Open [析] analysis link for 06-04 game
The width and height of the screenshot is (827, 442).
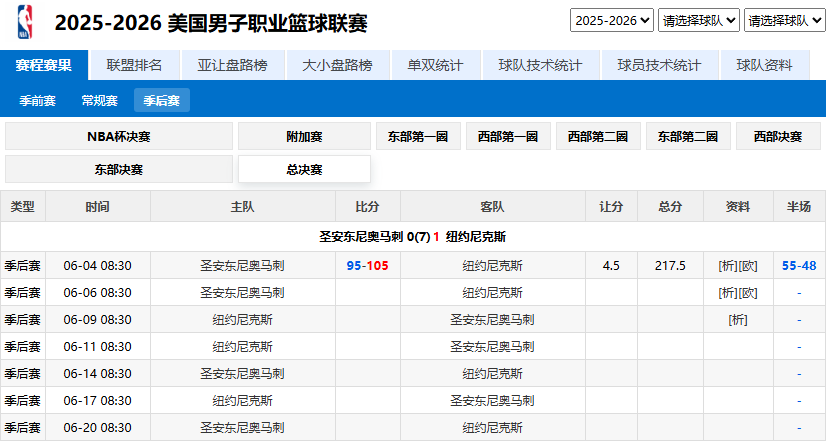(727, 266)
